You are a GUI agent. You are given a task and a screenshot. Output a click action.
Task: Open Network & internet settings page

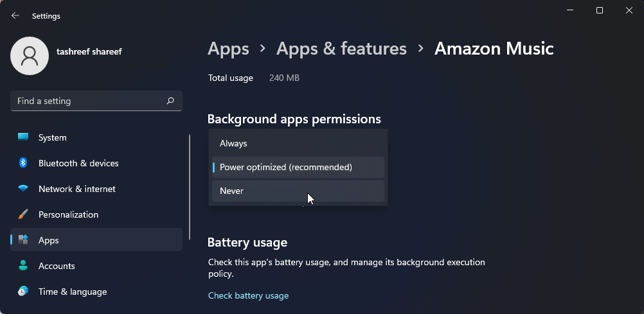(77, 189)
